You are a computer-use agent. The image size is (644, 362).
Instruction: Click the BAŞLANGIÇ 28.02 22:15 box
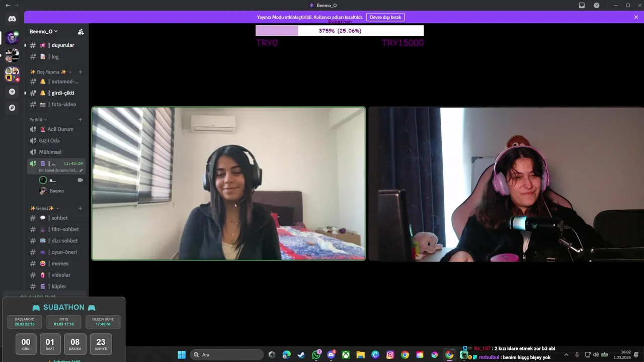[25, 322]
